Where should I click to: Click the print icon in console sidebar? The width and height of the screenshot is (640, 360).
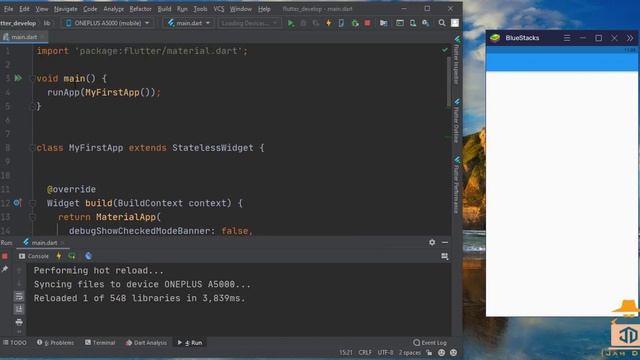pyautogui.click(x=19, y=322)
